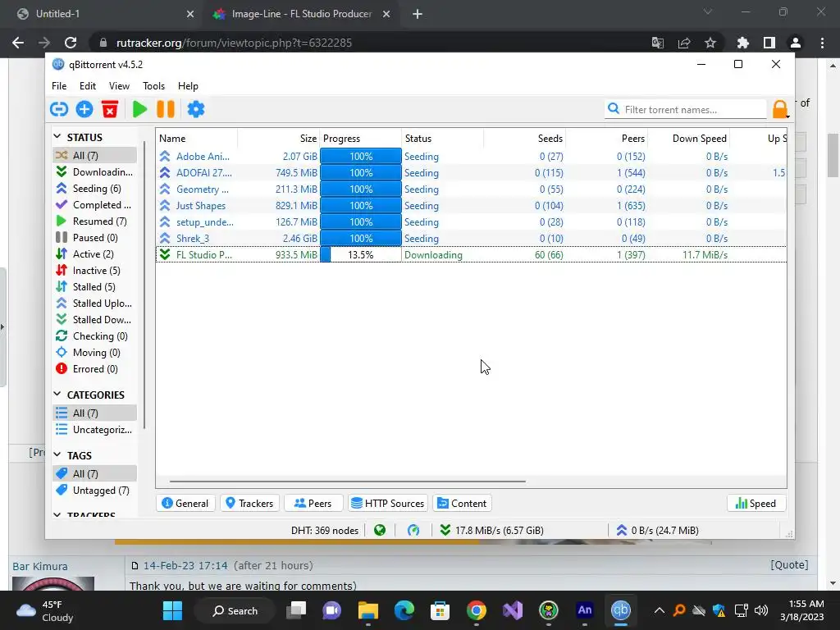Select the Errored (0) status filter

pos(95,369)
